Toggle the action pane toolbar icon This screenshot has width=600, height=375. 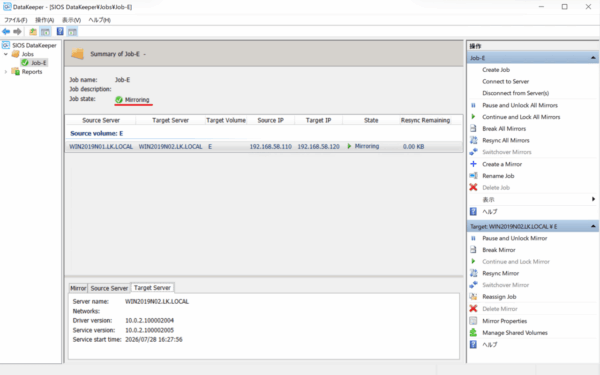72,32
